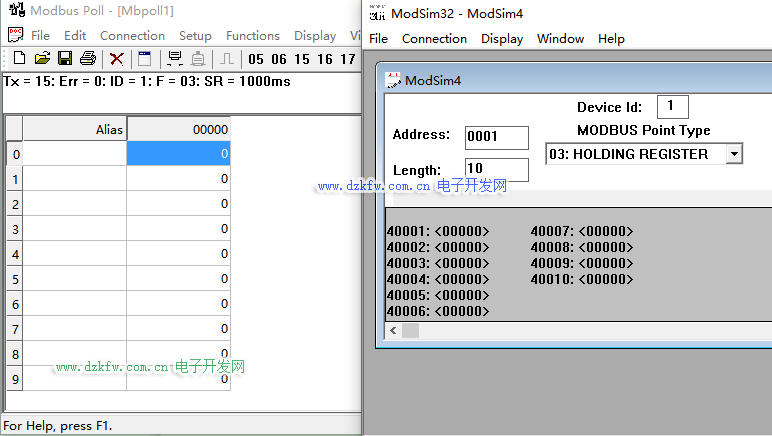
Task: Open Connection menu in ModSim32
Action: [434, 39]
